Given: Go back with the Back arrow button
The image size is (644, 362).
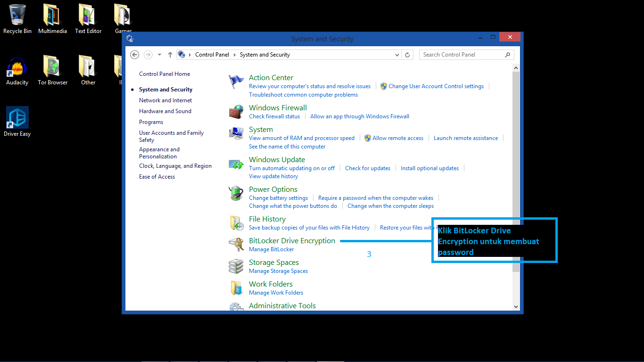Looking at the screenshot, I should [x=135, y=55].
